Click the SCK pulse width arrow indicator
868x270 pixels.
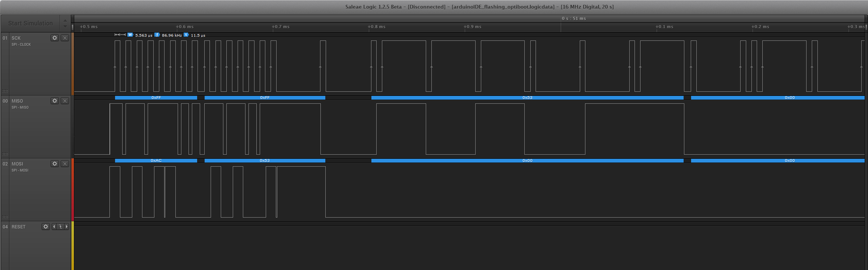pos(120,35)
